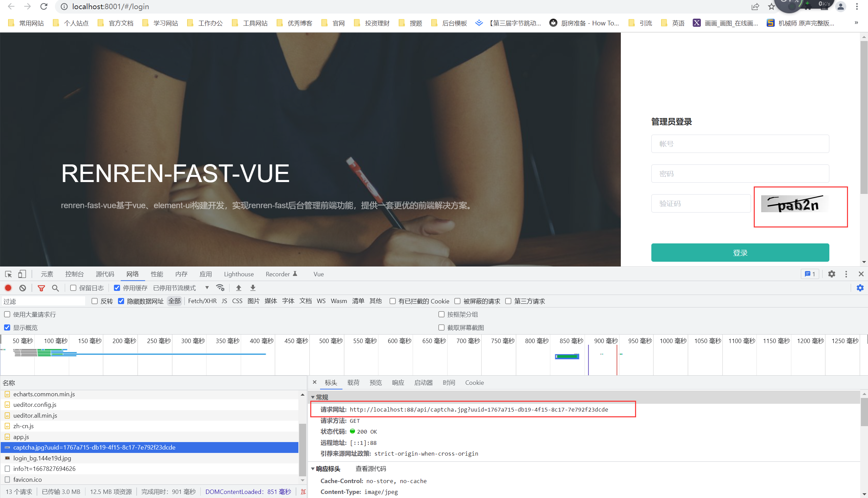Switch to 控制台 DevTools tab
Viewport: 868px width, 498px height.
pyautogui.click(x=75, y=274)
